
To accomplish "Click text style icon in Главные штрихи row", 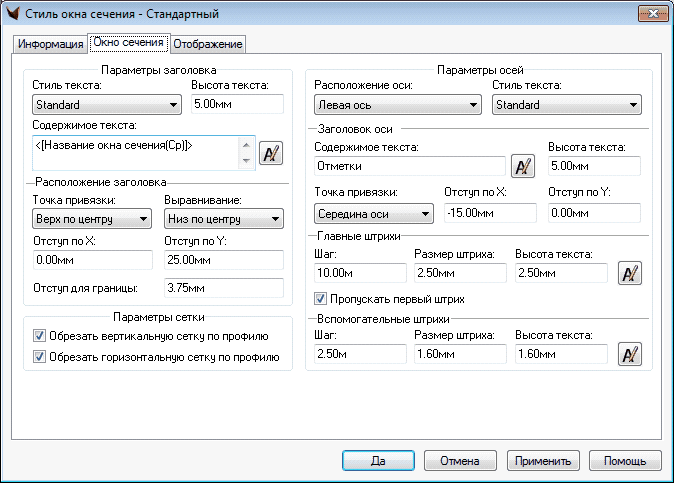I will tap(629, 273).
